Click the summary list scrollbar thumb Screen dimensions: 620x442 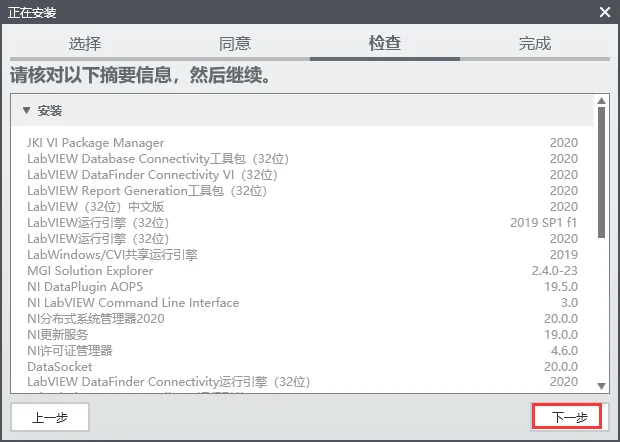click(601, 172)
